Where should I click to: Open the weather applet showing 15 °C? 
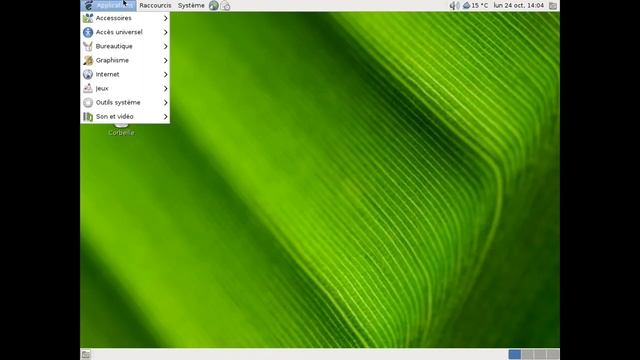tap(476, 5)
